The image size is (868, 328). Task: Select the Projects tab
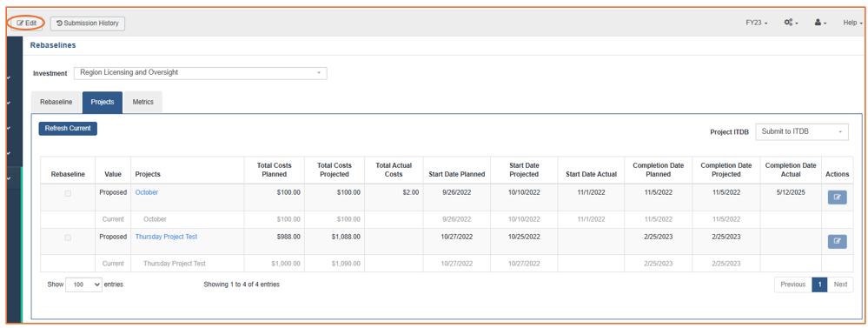point(103,103)
